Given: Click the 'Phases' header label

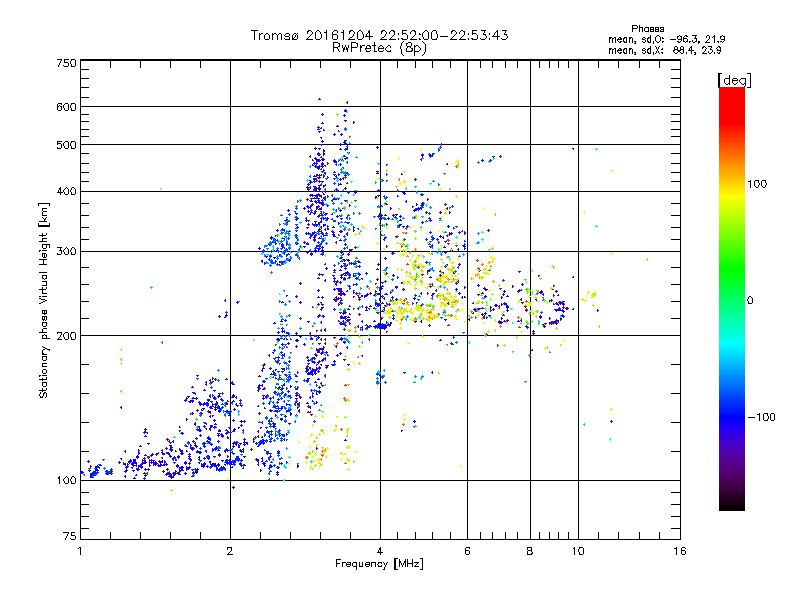Looking at the screenshot, I should click(x=647, y=29).
